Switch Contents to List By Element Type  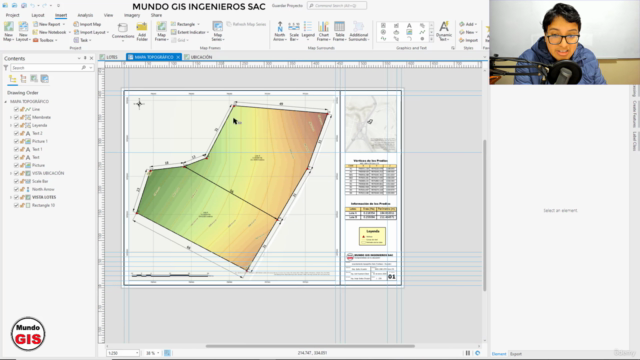coord(23,79)
